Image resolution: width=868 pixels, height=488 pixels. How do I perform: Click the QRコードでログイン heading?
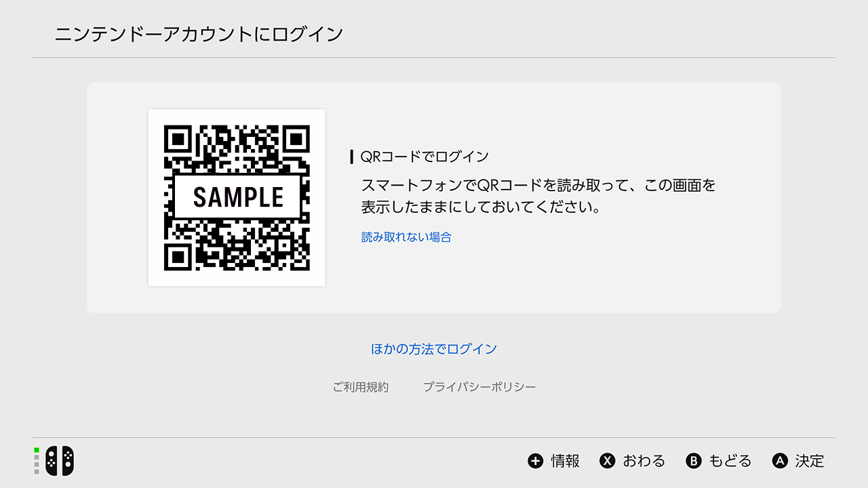point(425,157)
